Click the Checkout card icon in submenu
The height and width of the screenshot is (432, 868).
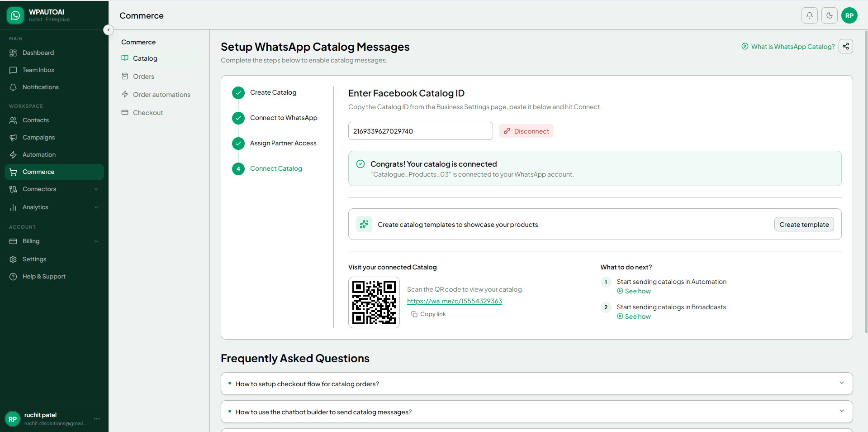click(x=125, y=112)
